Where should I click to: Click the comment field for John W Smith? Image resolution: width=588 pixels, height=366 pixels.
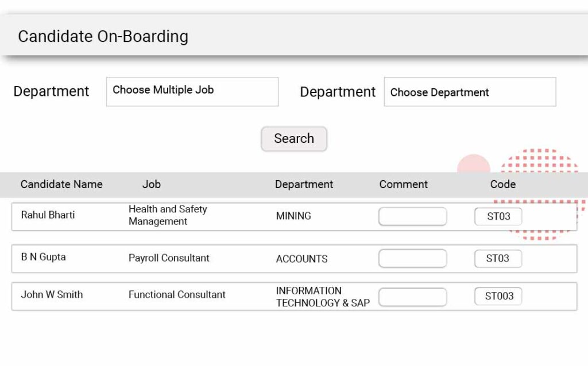tap(412, 297)
